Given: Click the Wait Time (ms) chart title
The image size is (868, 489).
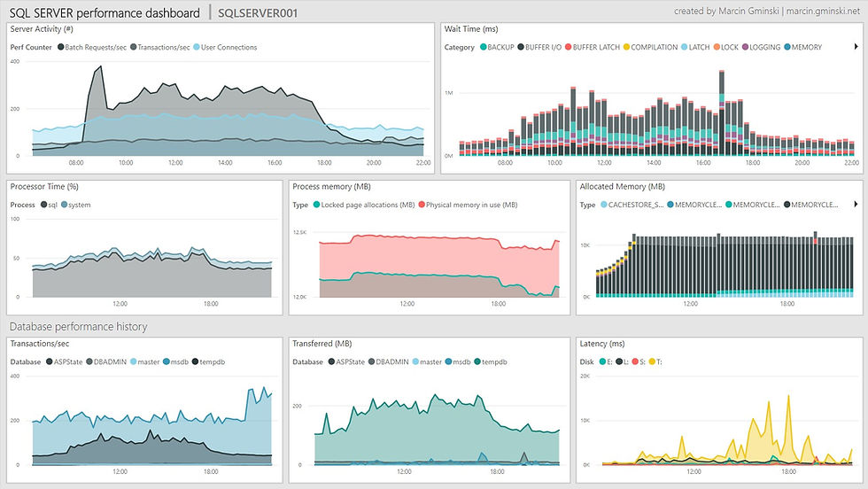Looking at the screenshot, I should pos(471,29).
